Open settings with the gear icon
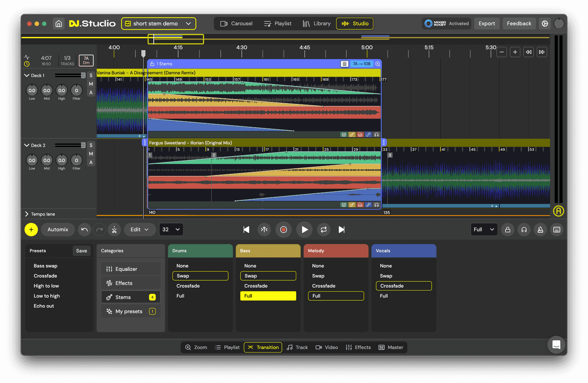The width and height of the screenshot is (588, 383). (545, 24)
